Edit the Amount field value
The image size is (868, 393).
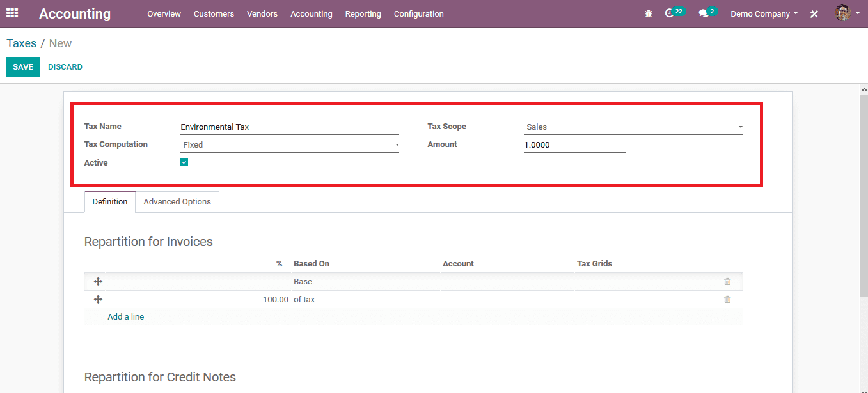click(x=575, y=145)
